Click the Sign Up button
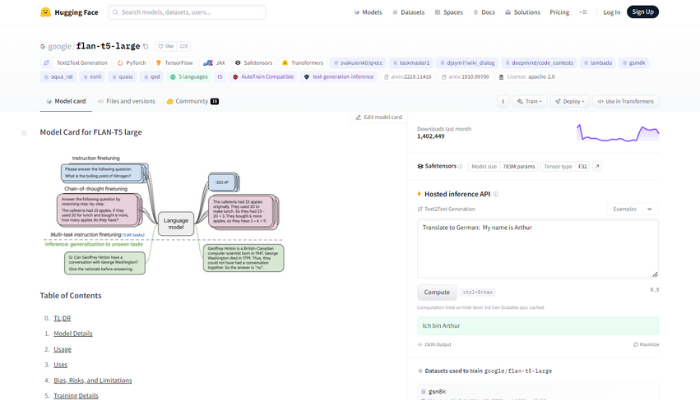Viewport: 700px width, 400px height. (x=643, y=12)
